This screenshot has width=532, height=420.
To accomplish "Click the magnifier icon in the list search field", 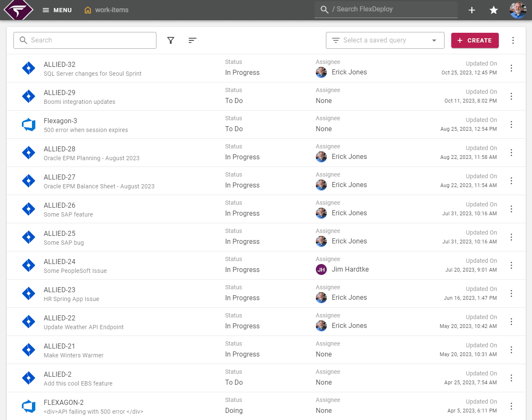I will click(x=24, y=40).
